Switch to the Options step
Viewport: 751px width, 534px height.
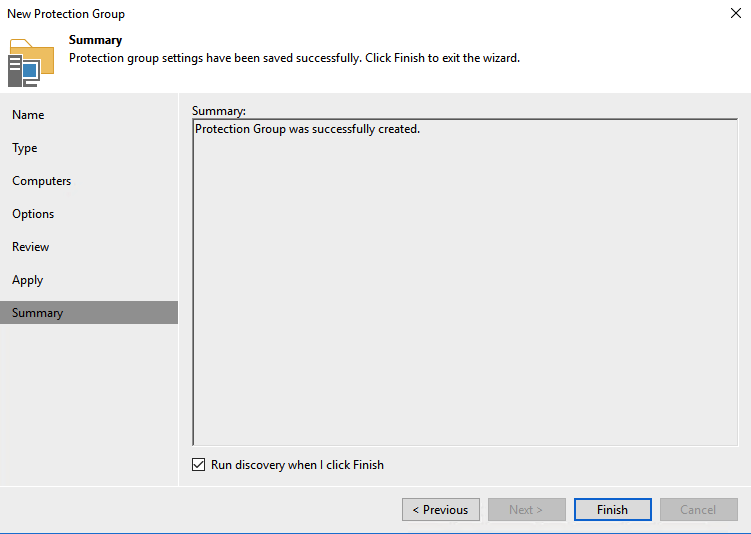(x=33, y=214)
